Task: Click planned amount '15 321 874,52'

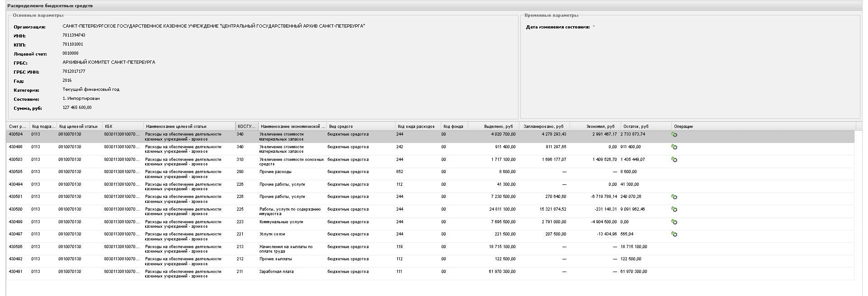Action: click(x=553, y=209)
